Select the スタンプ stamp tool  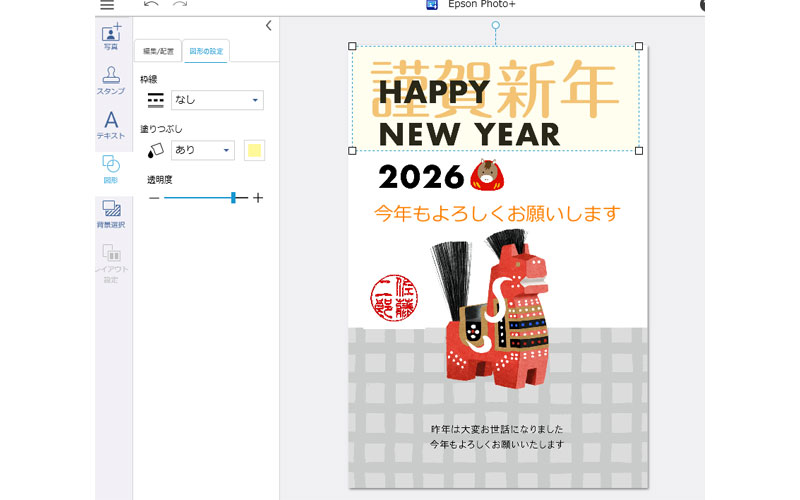click(111, 81)
